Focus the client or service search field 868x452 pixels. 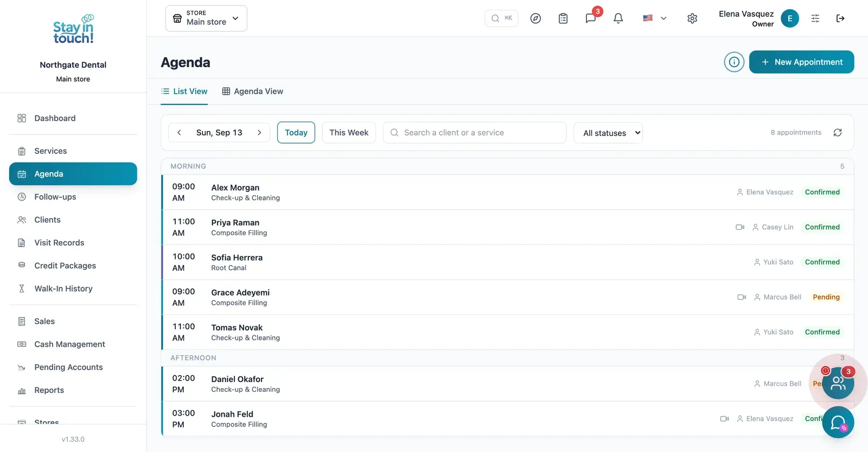pos(475,133)
